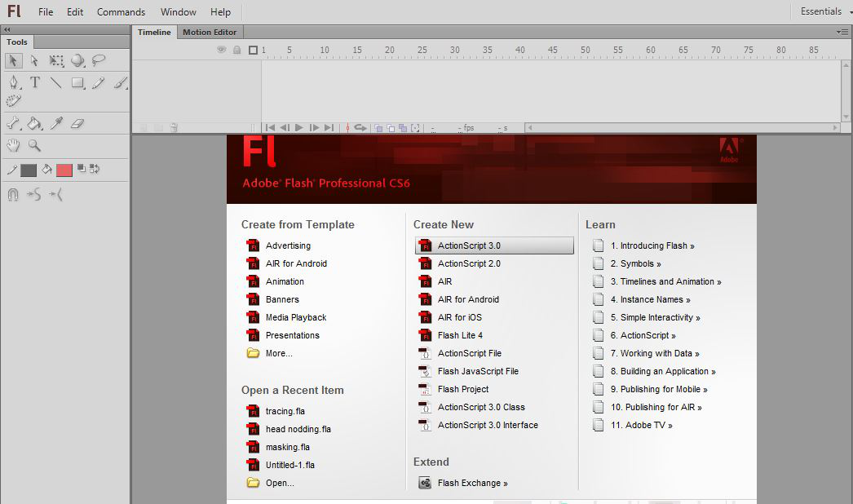Open Modify Markers dropdown in timeline

coord(415,128)
